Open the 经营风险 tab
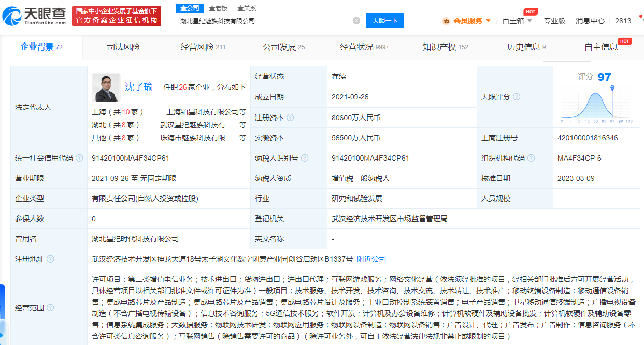Screen dimensions: 644x345 coord(203,47)
